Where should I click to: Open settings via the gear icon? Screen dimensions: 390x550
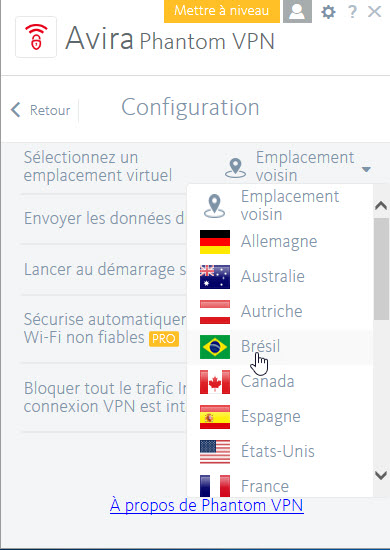tap(329, 12)
